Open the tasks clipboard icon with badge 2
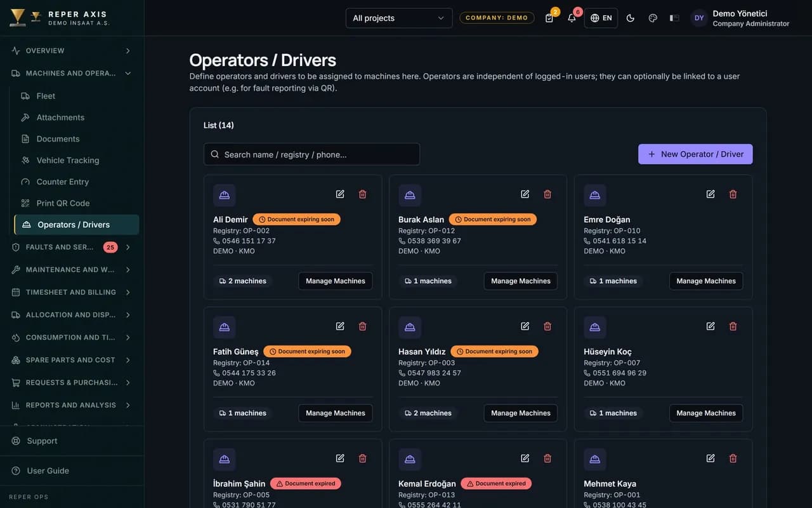 [x=549, y=18]
